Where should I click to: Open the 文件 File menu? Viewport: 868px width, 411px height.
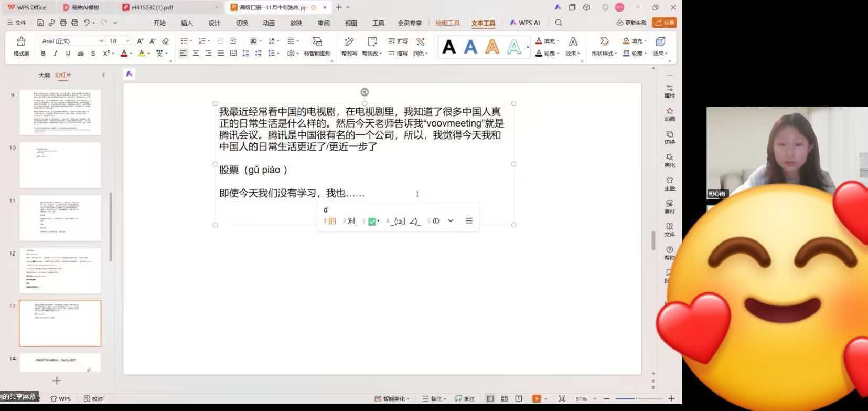[17, 23]
